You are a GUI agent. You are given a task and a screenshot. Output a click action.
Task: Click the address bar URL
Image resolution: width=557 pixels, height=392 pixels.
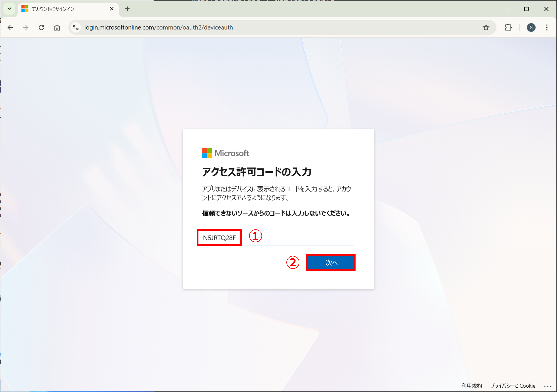pyautogui.click(x=159, y=28)
